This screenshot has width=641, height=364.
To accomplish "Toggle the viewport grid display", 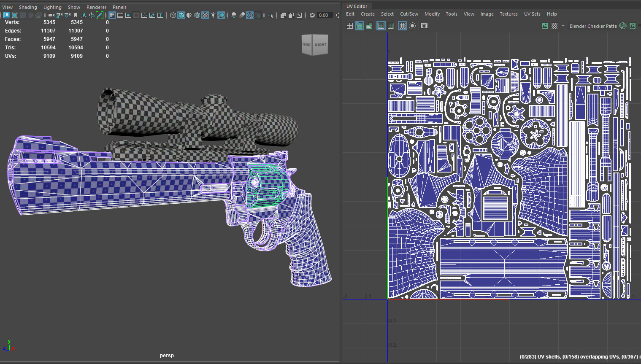I will click(112, 15).
